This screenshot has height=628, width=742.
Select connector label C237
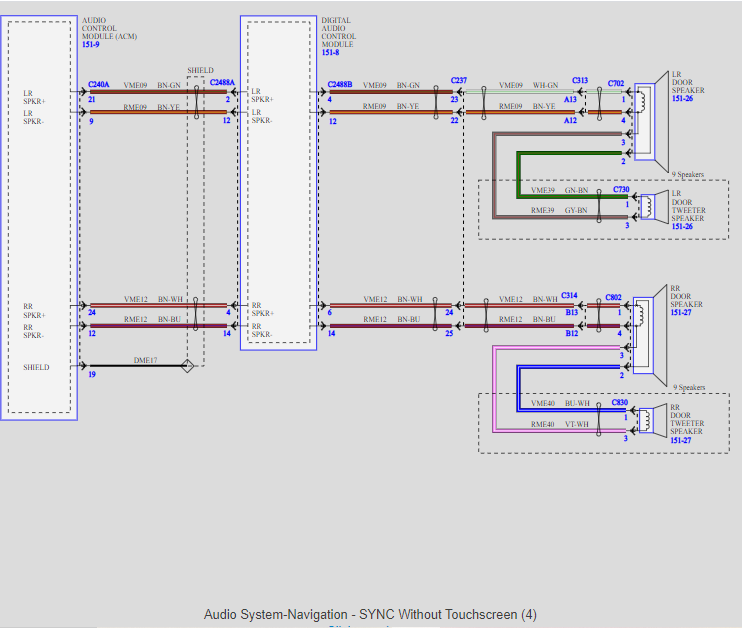(x=459, y=80)
